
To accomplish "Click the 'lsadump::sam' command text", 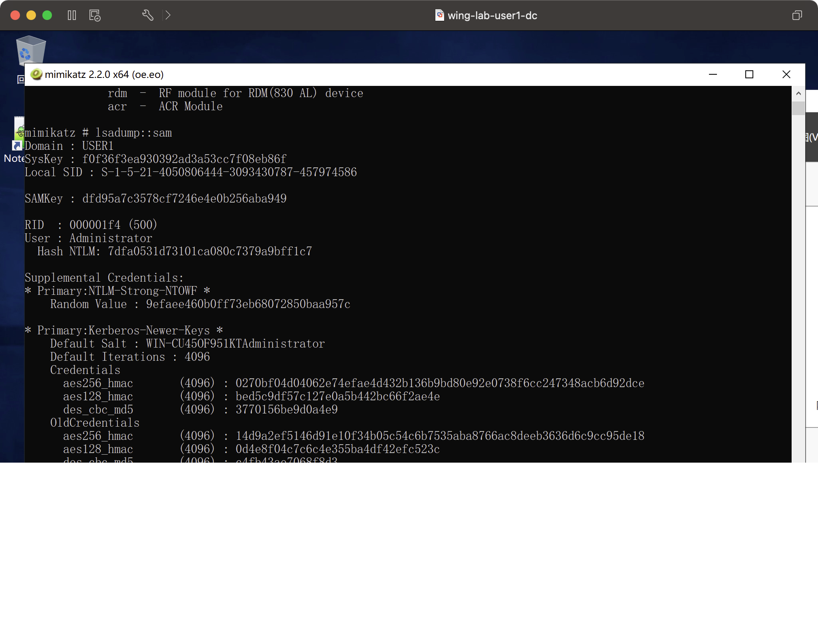I will pyautogui.click(x=134, y=133).
